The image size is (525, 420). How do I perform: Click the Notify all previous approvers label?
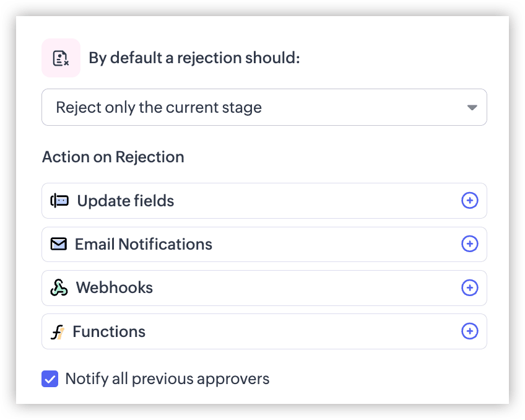pos(167,378)
